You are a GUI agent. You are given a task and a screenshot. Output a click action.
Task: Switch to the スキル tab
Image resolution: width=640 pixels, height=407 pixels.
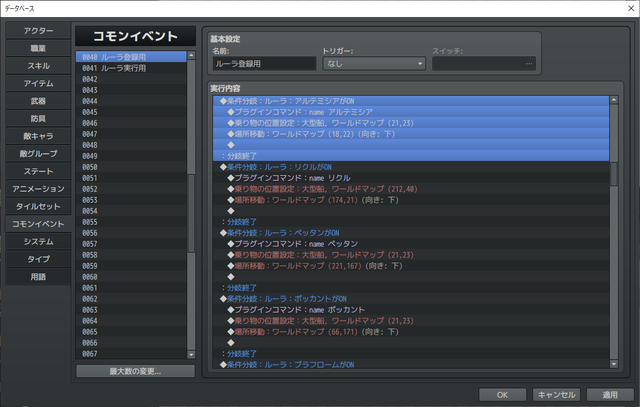tap(38, 66)
